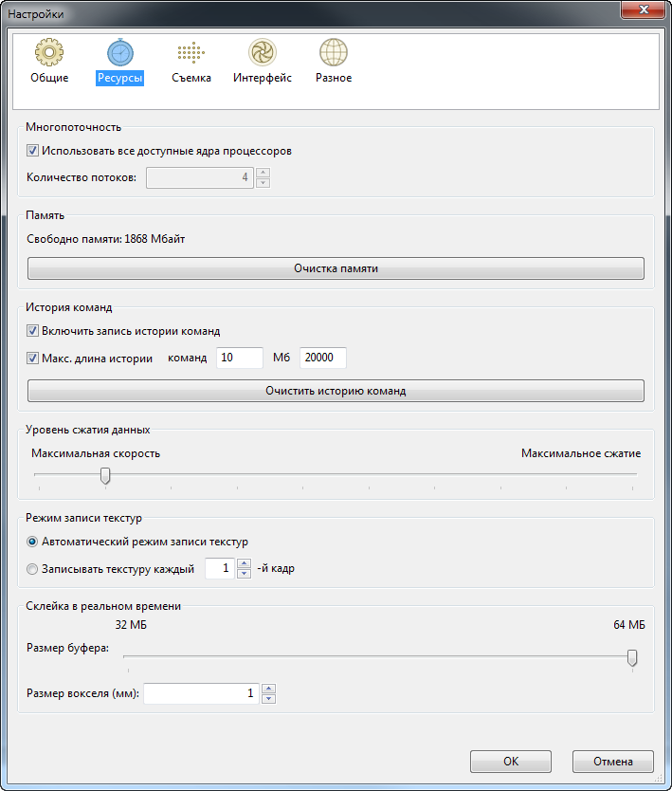Click the команд history count field
The image size is (672, 791).
coord(240,358)
